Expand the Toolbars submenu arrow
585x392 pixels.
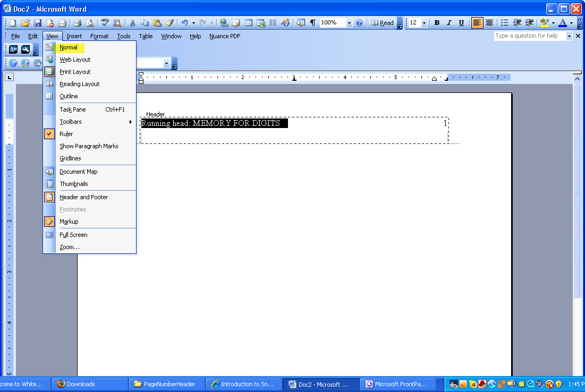coord(131,122)
